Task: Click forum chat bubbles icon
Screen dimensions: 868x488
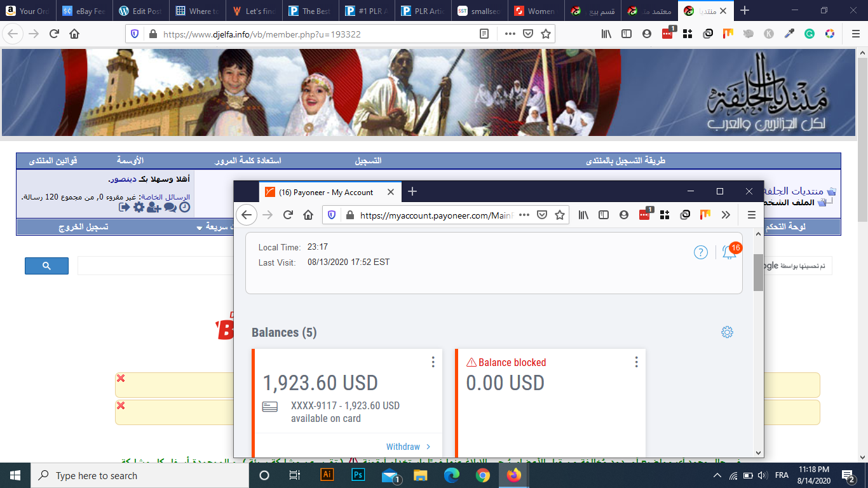Action: tap(170, 207)
